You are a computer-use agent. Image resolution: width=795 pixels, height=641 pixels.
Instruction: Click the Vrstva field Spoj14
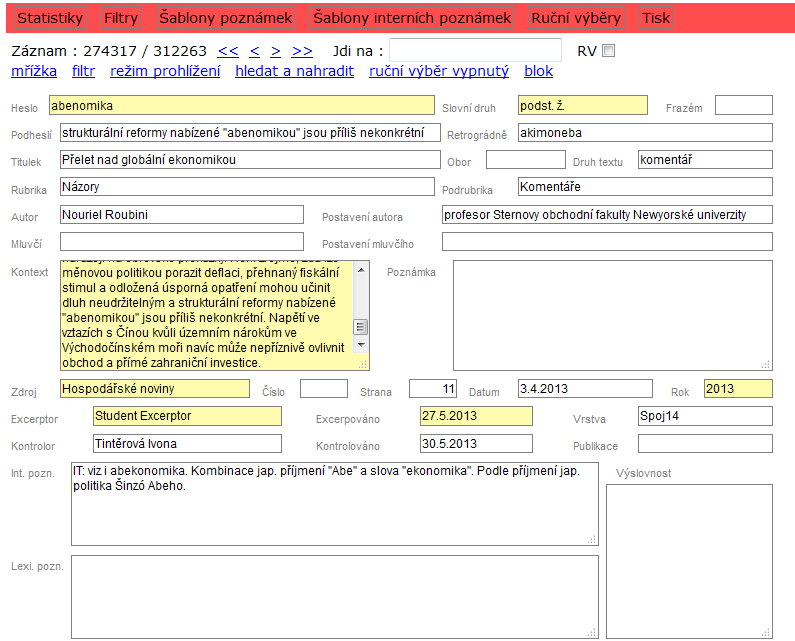coord(705,416)
